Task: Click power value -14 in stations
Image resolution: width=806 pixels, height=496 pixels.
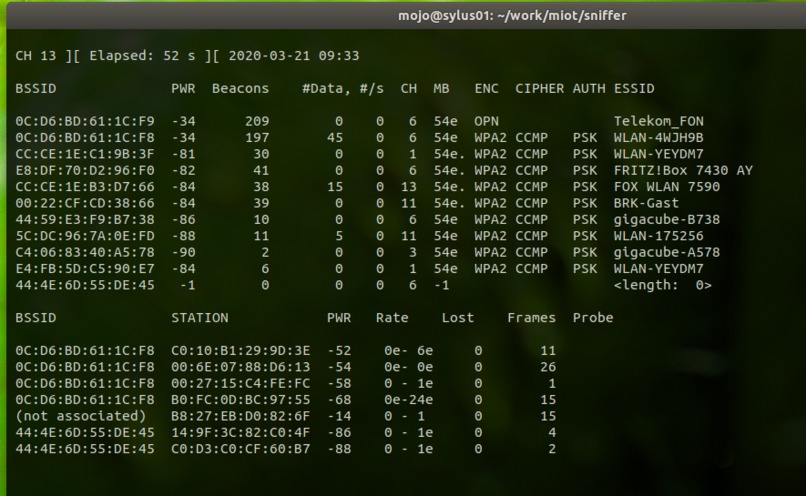Action: [339, 416]
